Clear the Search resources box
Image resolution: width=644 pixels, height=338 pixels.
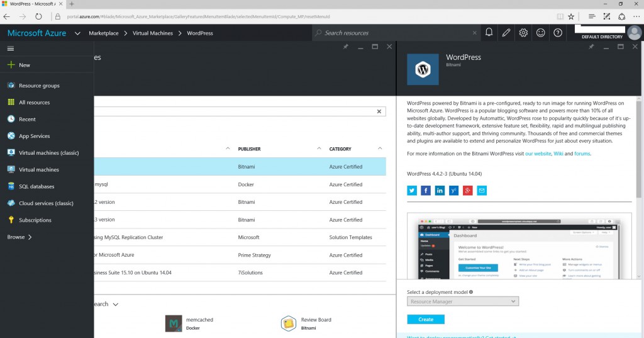(x=475, y=33)
